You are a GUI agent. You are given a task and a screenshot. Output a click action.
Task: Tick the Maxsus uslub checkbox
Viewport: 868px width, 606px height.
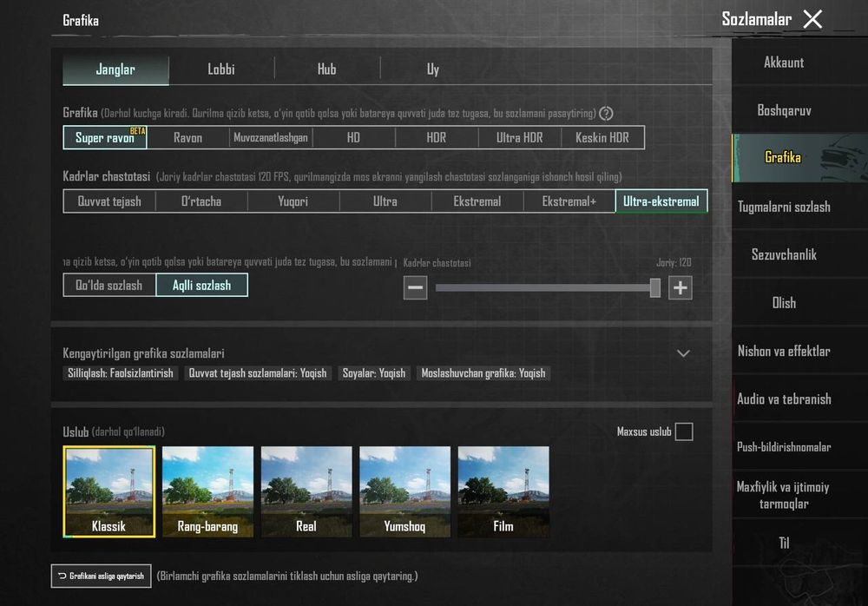click(x=684, y=431)
